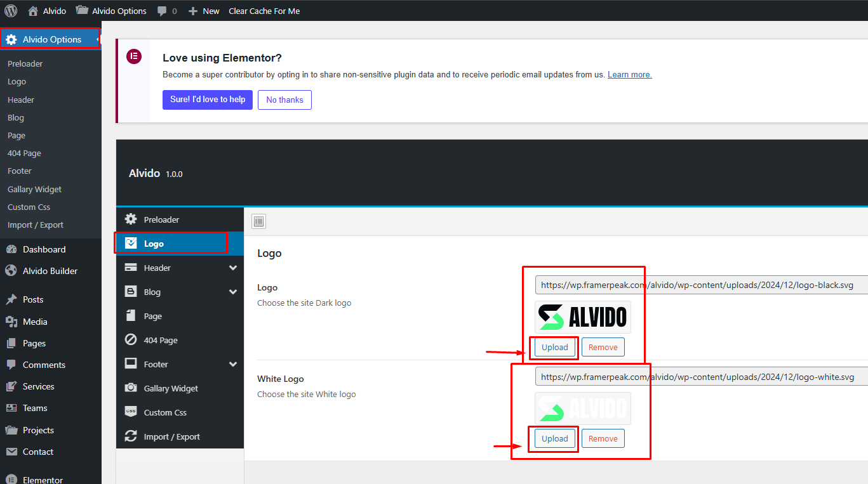Click the Projects folder icon in sidebar

(11, 430)
